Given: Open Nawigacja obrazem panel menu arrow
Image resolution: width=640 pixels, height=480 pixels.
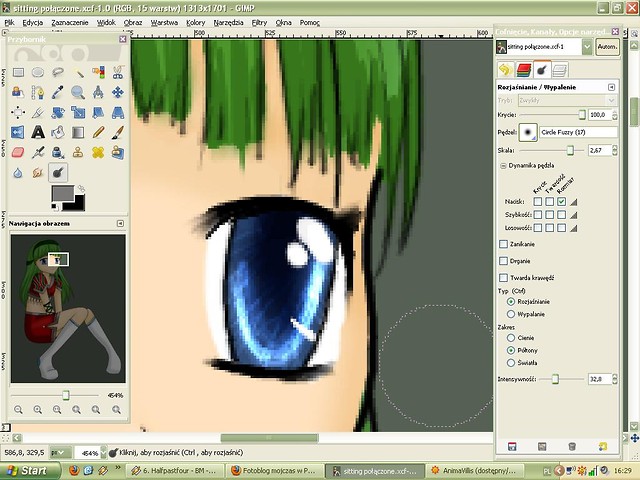Looking at the screenshot, I should tap(120, 223).
